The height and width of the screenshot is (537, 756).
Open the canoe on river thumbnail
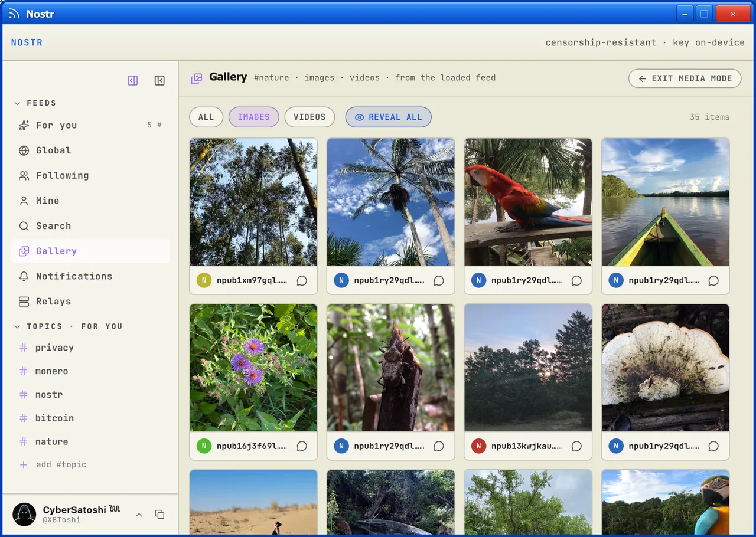pyautogui.click(x=666, y=202)
